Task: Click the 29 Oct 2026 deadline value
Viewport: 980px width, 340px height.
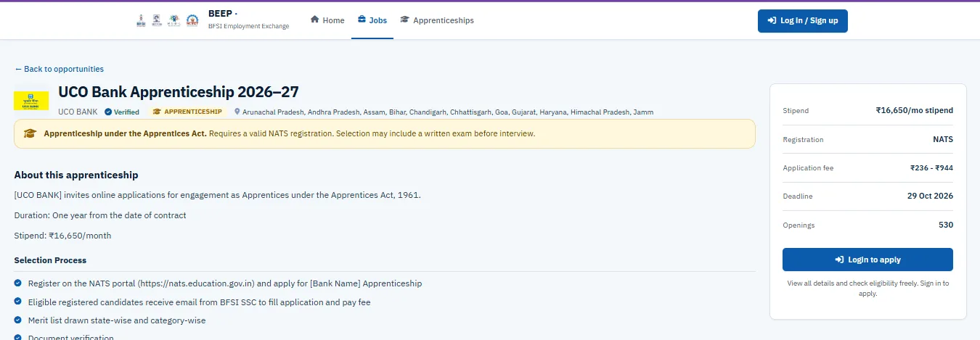Action: pos(930,196)
